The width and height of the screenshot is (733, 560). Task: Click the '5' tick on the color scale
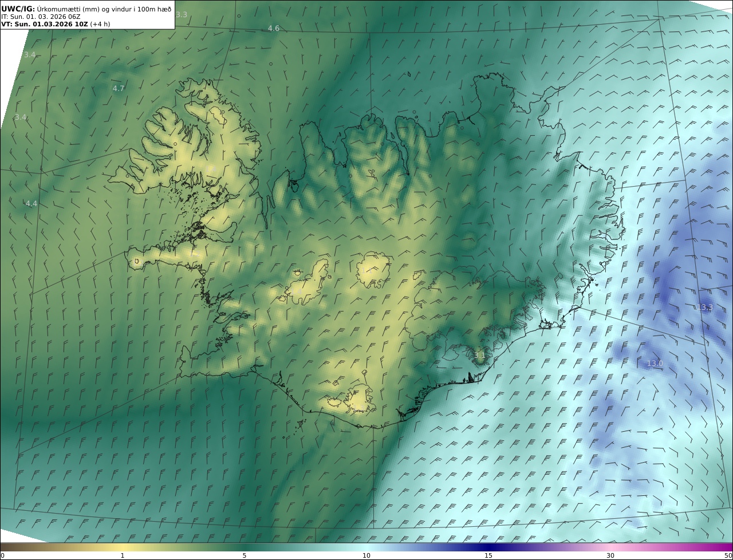[245, 555]
